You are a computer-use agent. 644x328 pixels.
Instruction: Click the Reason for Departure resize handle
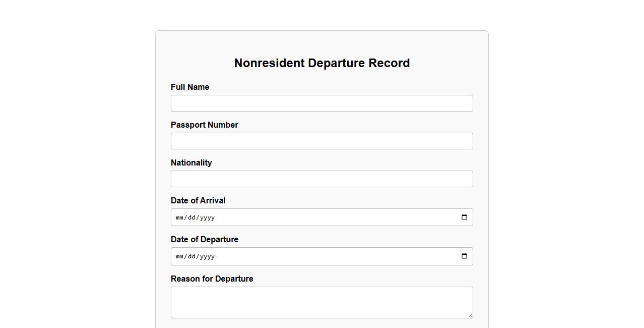[x=470, y=315]
